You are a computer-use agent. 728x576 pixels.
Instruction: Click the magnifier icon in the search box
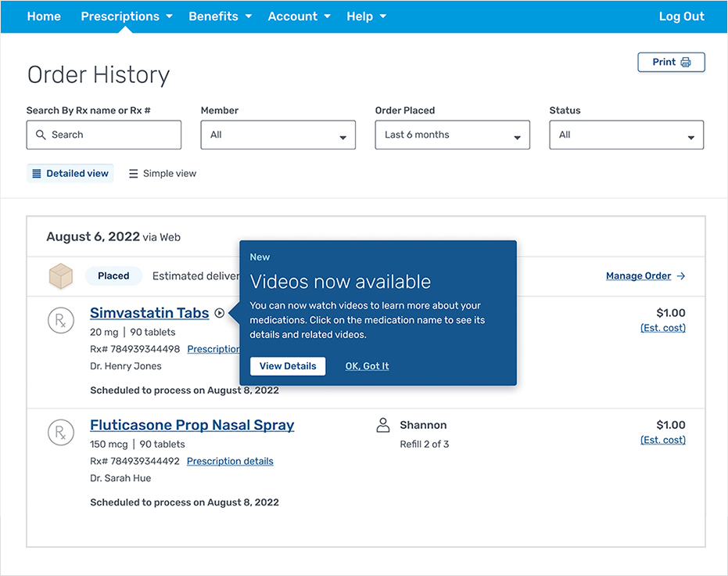pyautogui.click(x=41, y=135)
